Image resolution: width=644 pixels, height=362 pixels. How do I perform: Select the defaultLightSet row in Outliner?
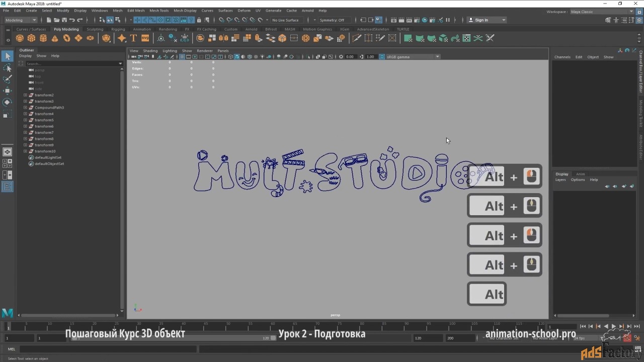48,157
